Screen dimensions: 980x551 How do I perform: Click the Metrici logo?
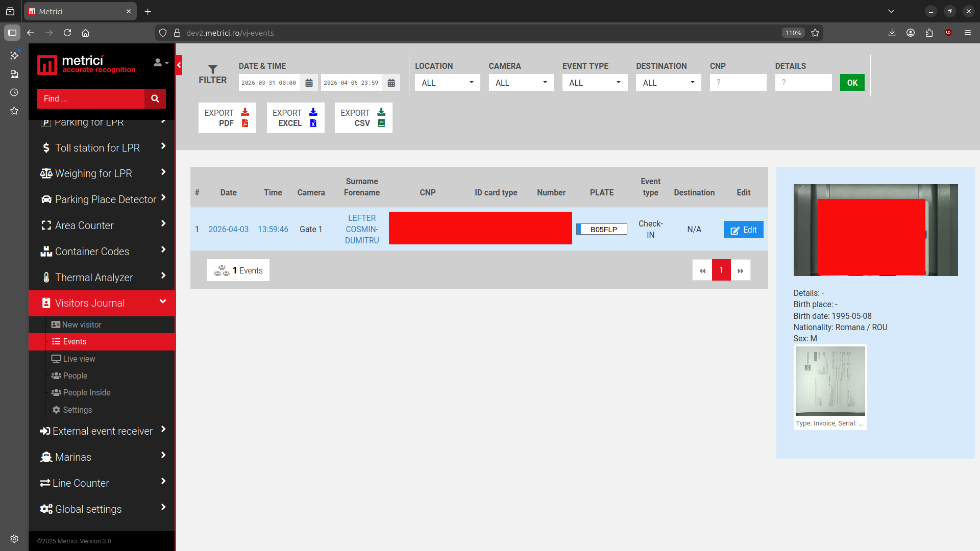coord(86,65)
